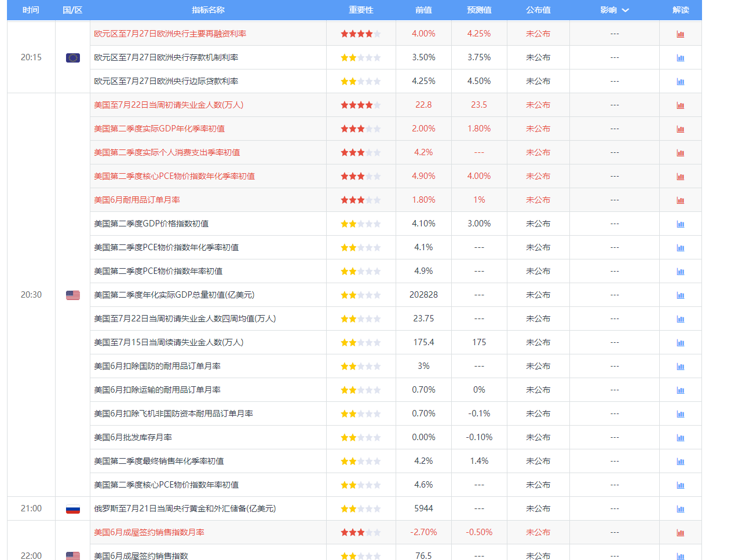Click the previous value 5944

pyautogui.click(x=423, y=508)
